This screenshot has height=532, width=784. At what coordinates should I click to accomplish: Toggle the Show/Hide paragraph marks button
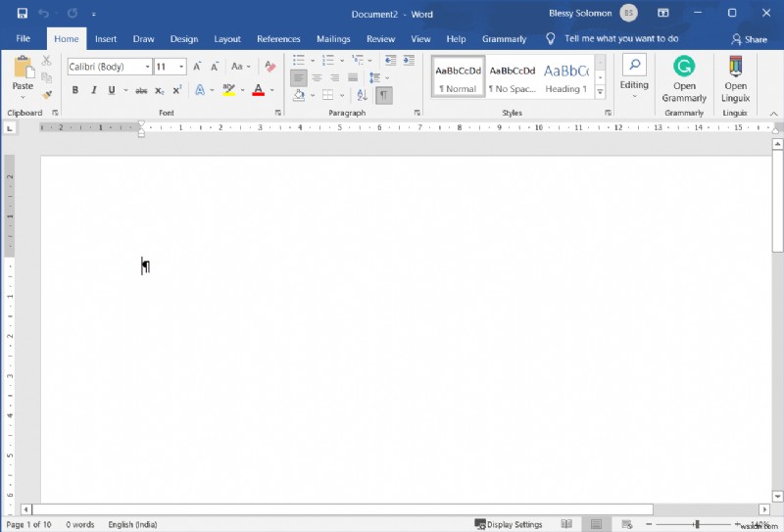click(383, 95)
